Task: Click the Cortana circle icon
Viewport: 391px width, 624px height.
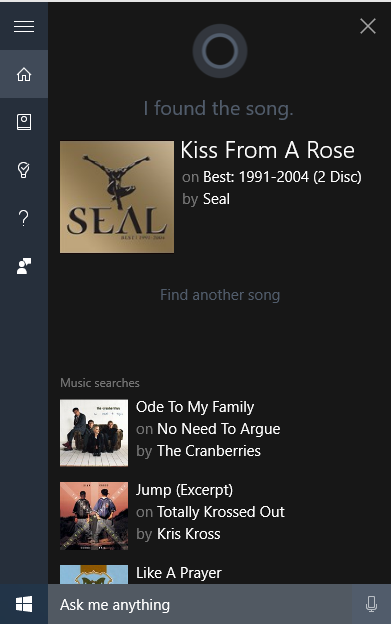Action: coord(220,51)
